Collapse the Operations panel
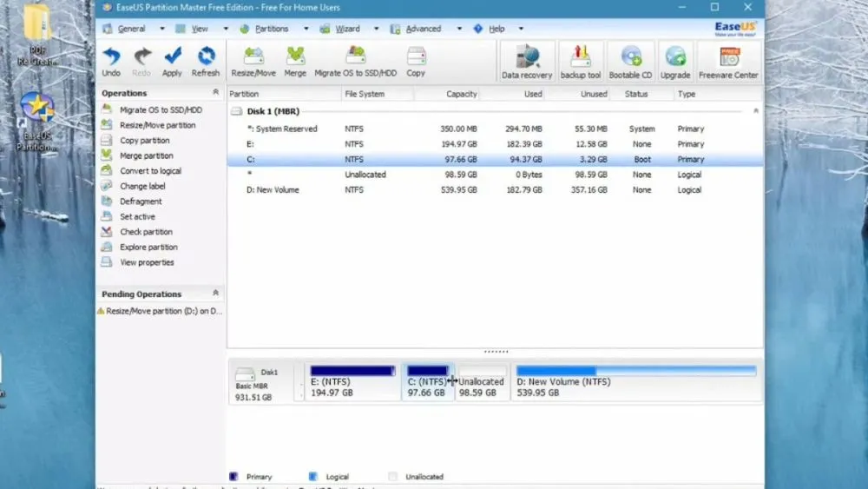The height and width of the screenshot is (489, 868). tap(215, 92)
